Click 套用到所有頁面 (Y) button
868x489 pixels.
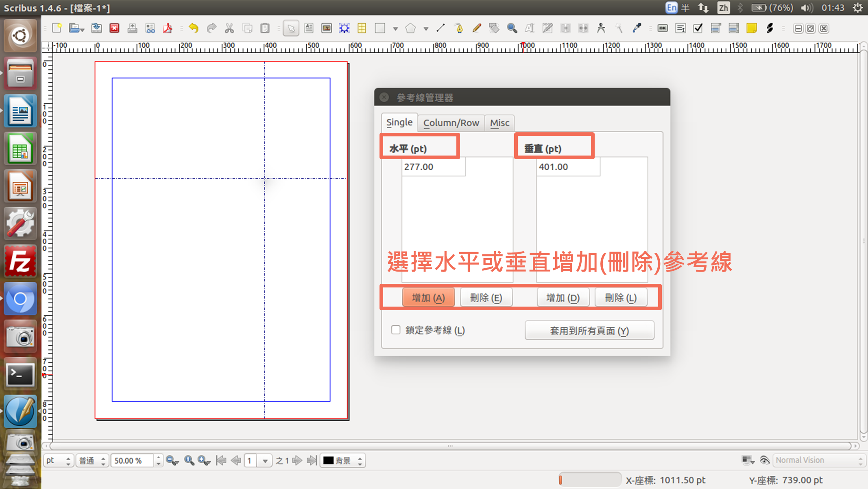pos(589,330)
